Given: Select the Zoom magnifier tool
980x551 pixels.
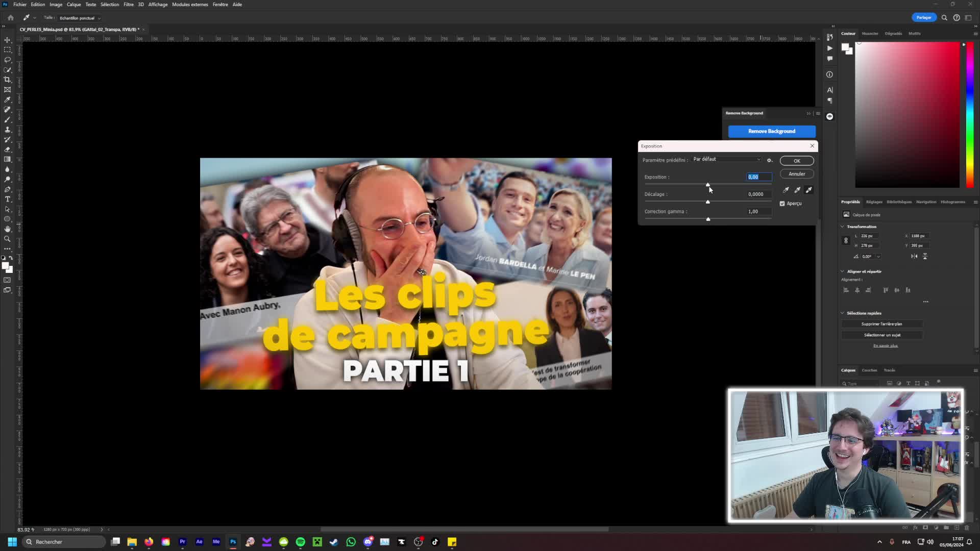Looking at the screenshot, I should tap(7, 239).
